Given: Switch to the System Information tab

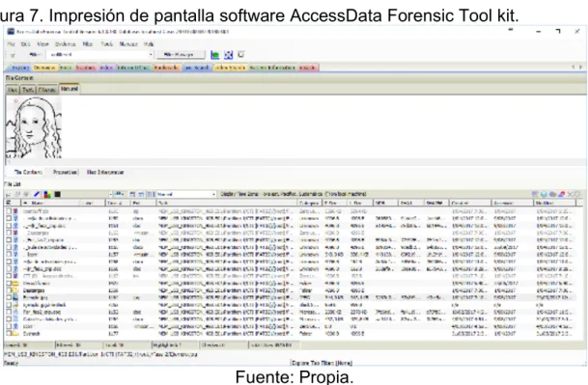Looking at the screenshot, I should [272, 68].
